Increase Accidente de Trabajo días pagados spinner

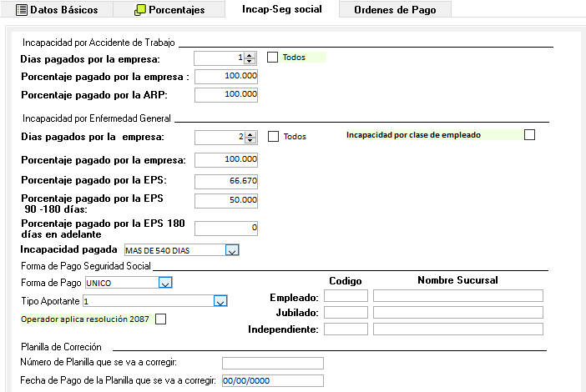[x=250, y=55]
